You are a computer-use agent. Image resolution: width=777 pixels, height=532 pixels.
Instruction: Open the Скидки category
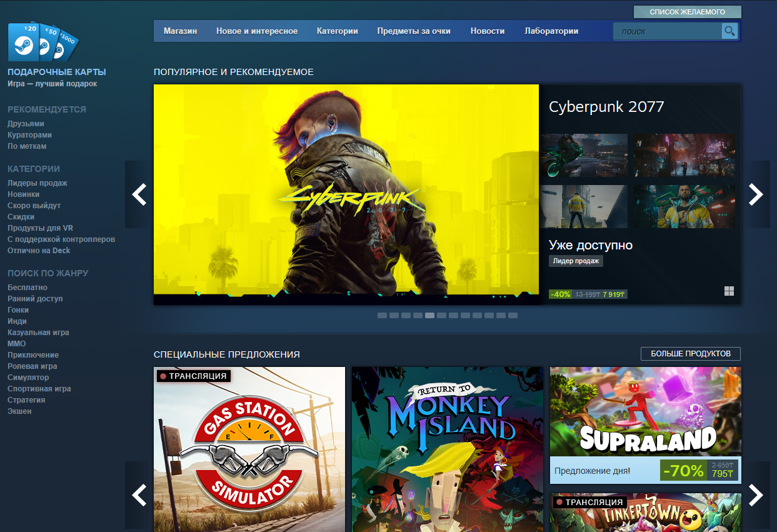[21, 217]
